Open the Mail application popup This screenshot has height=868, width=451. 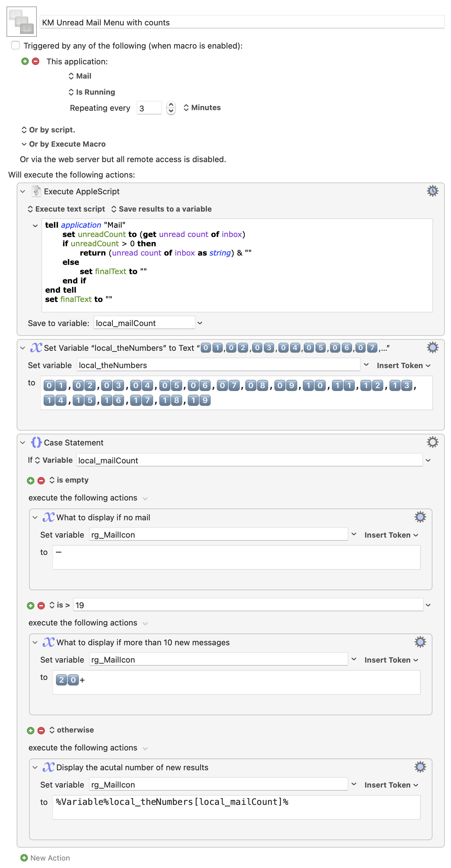80,76
